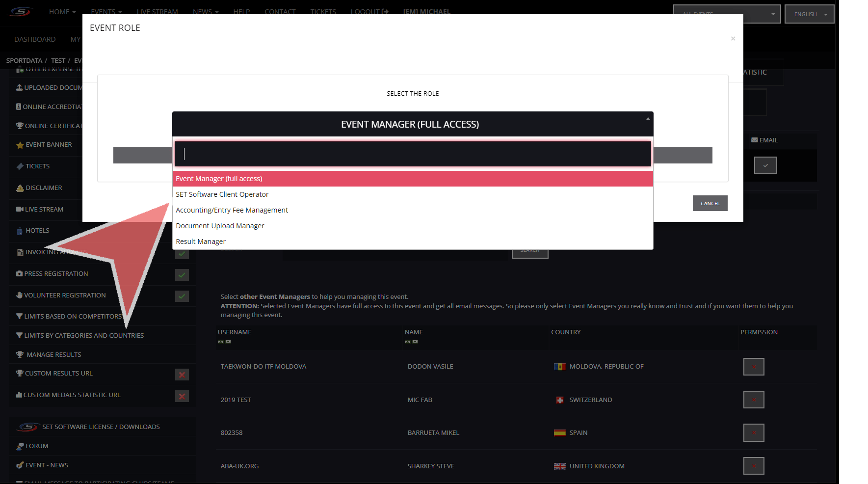The width and height of the screenshot is (868, 484).
Task: Close the Event Role dialog
Action: (733, 39)
